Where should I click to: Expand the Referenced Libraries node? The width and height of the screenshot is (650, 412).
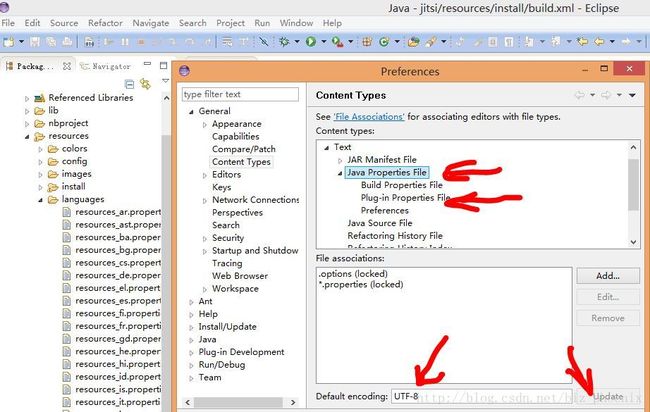tap(27, 99)
